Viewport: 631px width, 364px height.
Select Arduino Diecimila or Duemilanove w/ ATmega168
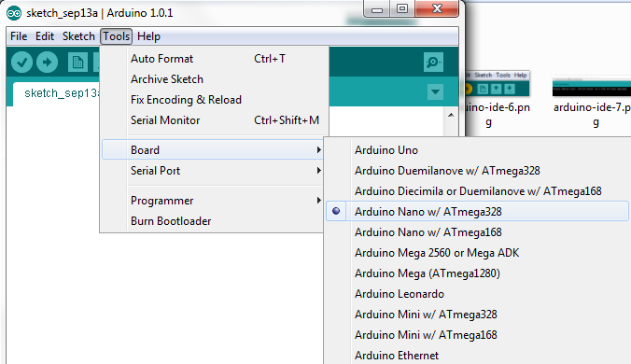pyautogui.click(x=477, y=191)
